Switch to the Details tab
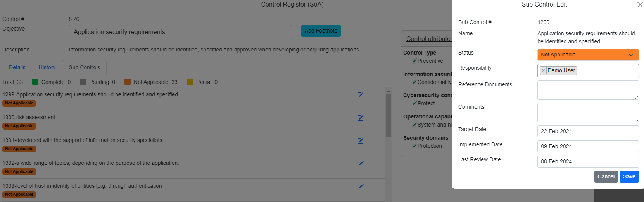The image size is (644, 202). [17, 67]
